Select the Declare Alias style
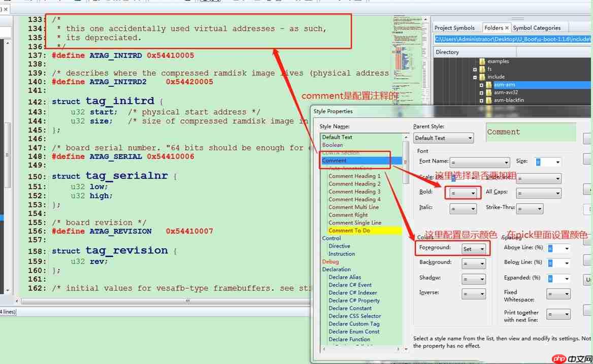Screen dimensions: 593x364 point(345,277)
